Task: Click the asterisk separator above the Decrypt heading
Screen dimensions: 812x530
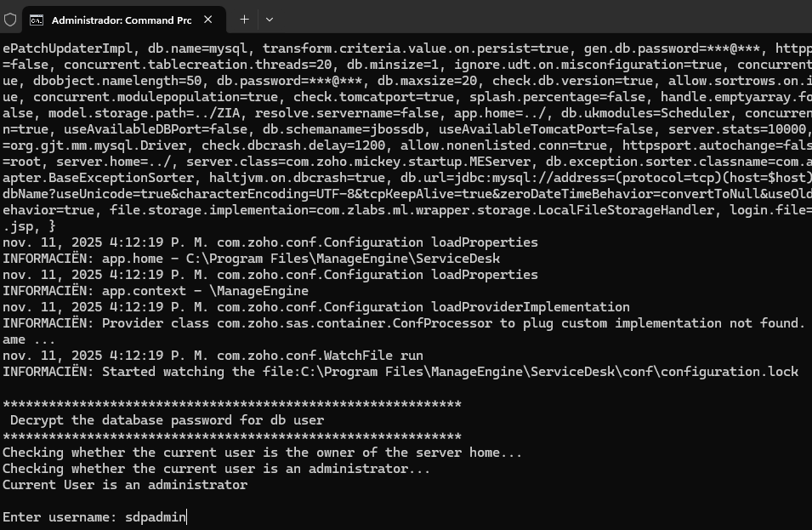Action: point(232,404)
